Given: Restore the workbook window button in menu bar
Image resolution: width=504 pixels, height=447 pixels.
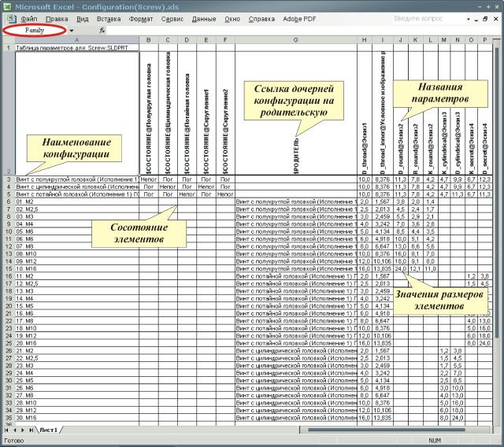Looking at the screenshot, I should [485, 19].
